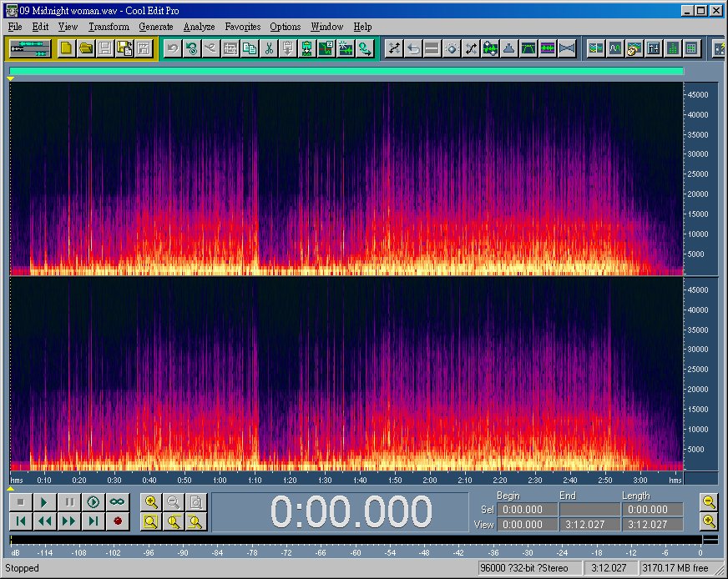
Task: Click the Undo arrow icon
Action: pyautogui.click(x=173, y=48)
